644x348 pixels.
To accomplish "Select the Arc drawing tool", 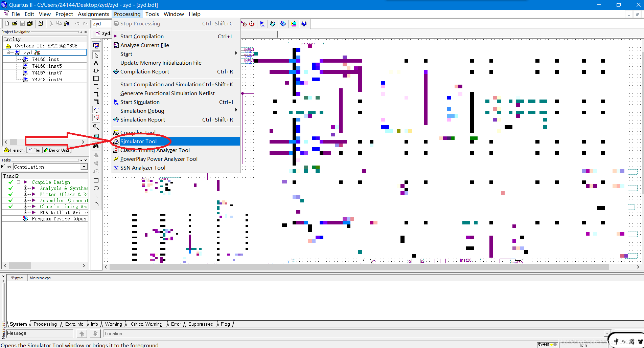I will point(96,204).
